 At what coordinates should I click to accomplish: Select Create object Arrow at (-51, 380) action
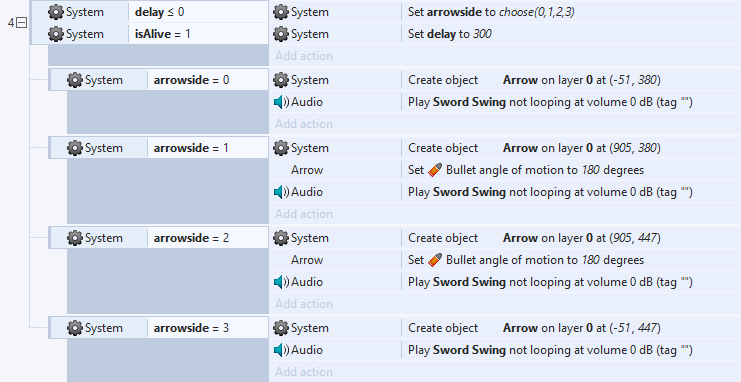(x=505, y=80)
